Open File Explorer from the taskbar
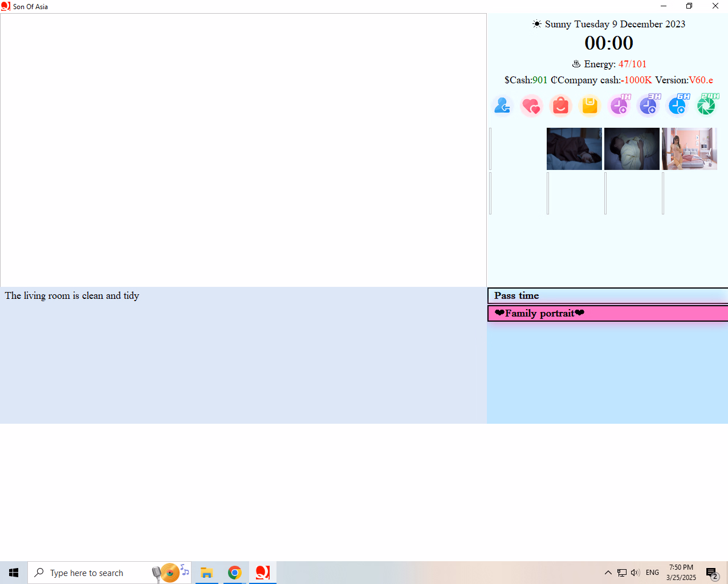The width and height of the screenshot is (728, 584). 206,573
